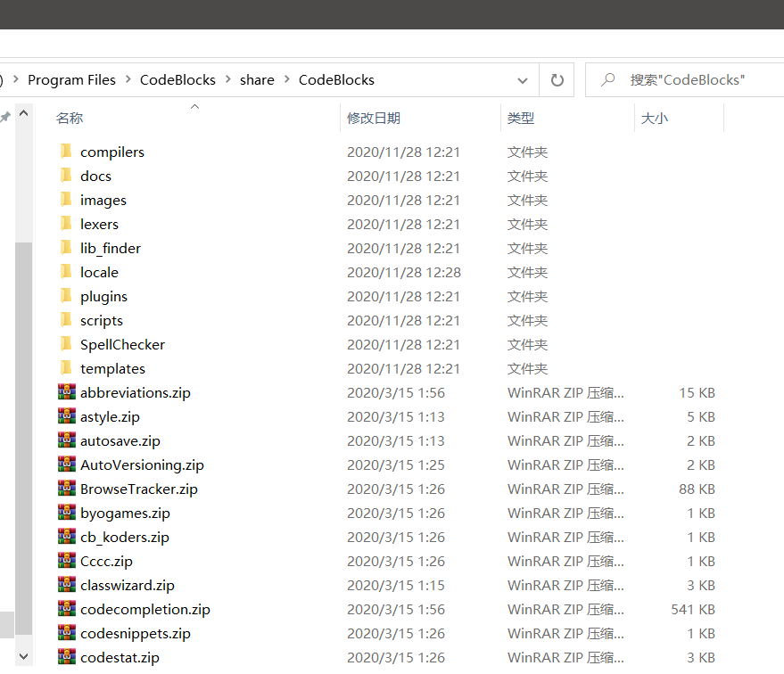Click the date 2020/11/28 12:28

(x=404, y=272)
